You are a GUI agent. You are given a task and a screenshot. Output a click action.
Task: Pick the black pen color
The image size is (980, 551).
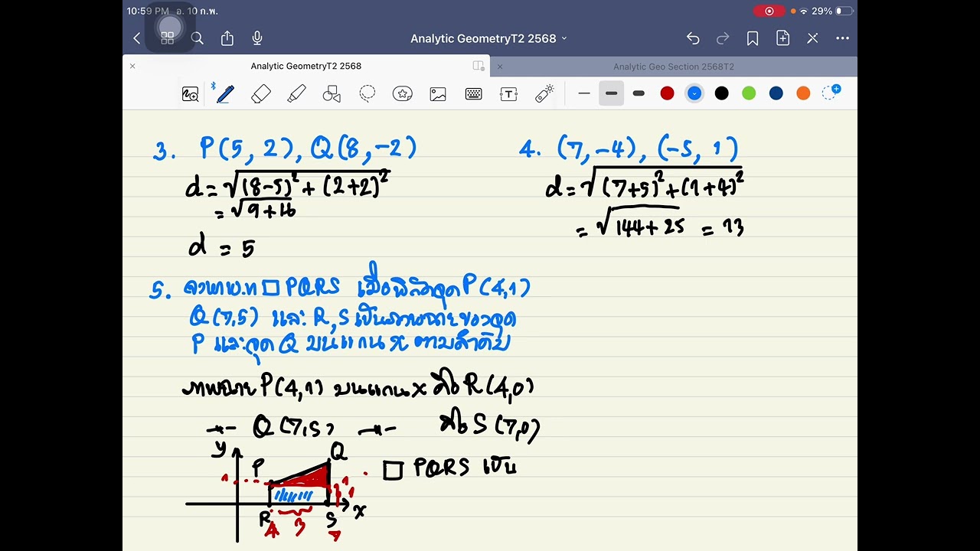click(721, 93)
